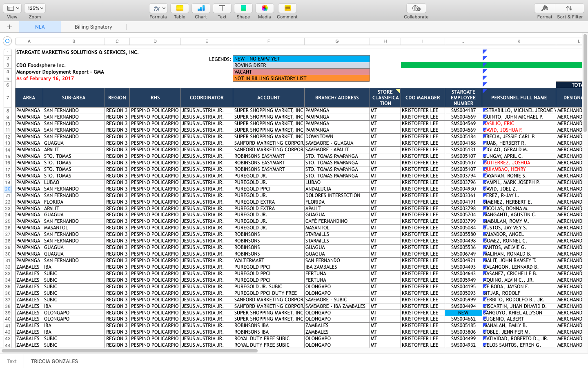Select cell FLORIDA in the sub-area column
Viewport: 588px width, 368px height.
click(74, 202)
